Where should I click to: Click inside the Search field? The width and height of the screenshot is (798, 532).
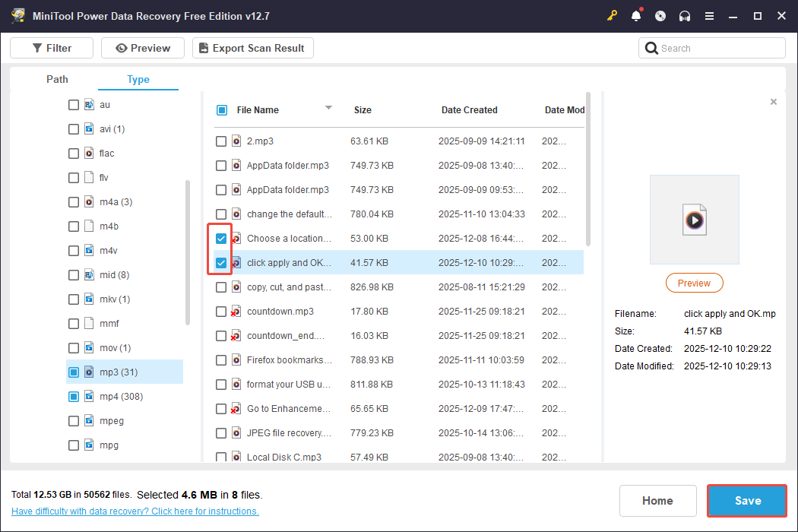[711, 47]
